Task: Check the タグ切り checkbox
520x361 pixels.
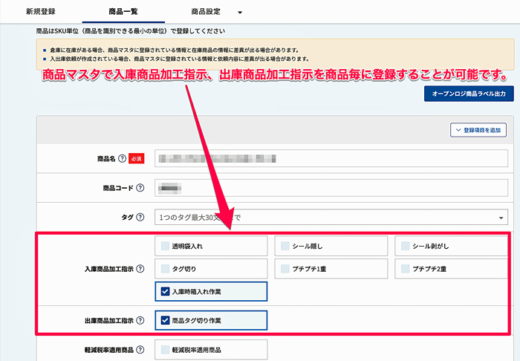Action: (x=165, y=269)
